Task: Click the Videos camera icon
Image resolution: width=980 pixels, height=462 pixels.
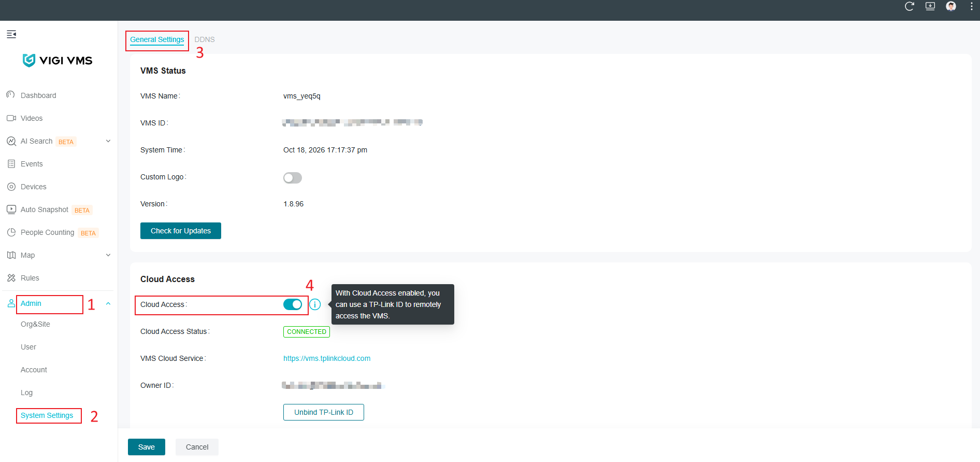Action: coord(11,118)
